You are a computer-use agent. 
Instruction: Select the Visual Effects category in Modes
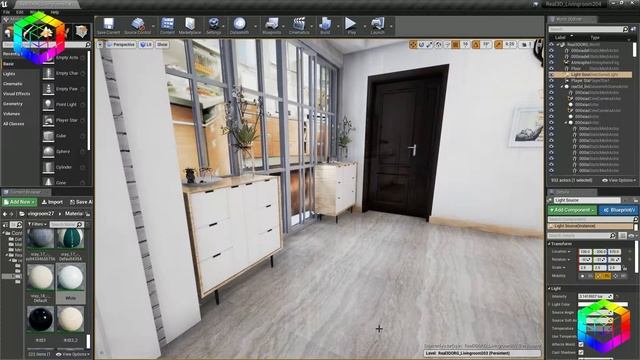pyautogui.click(x=16, y=94)
